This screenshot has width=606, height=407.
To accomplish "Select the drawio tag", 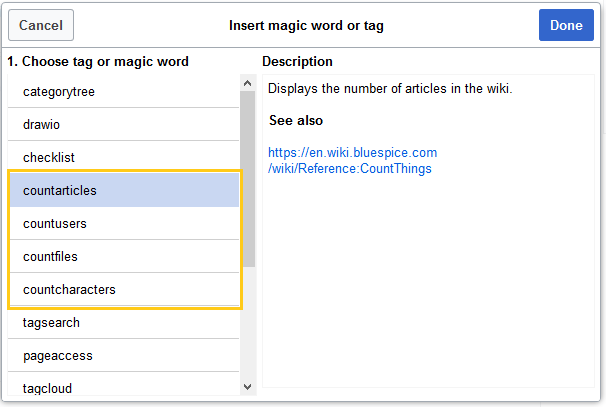I will point(123,124).
